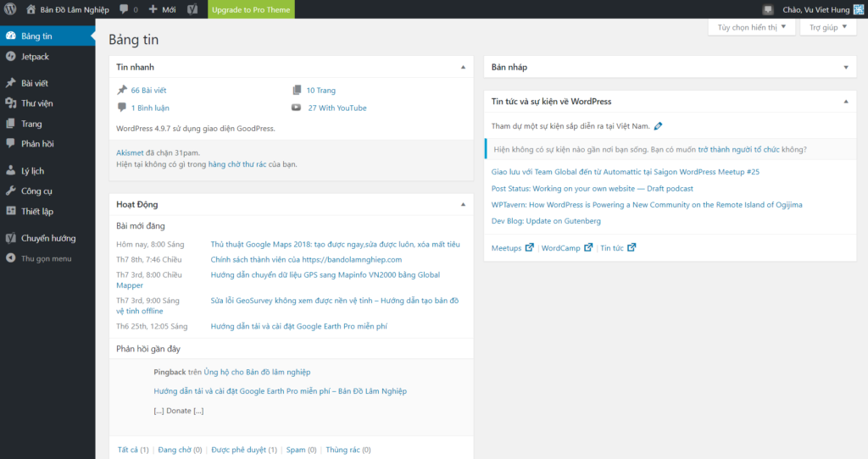Filter comments by Spam (0)
Screen dimensions: 868x459
click(301, 450)
